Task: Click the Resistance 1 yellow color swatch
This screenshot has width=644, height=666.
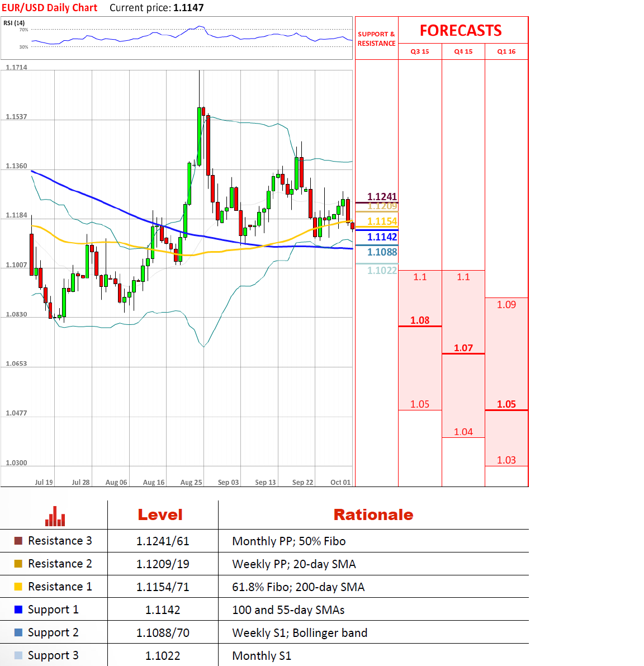Action: tap(18, 587)
